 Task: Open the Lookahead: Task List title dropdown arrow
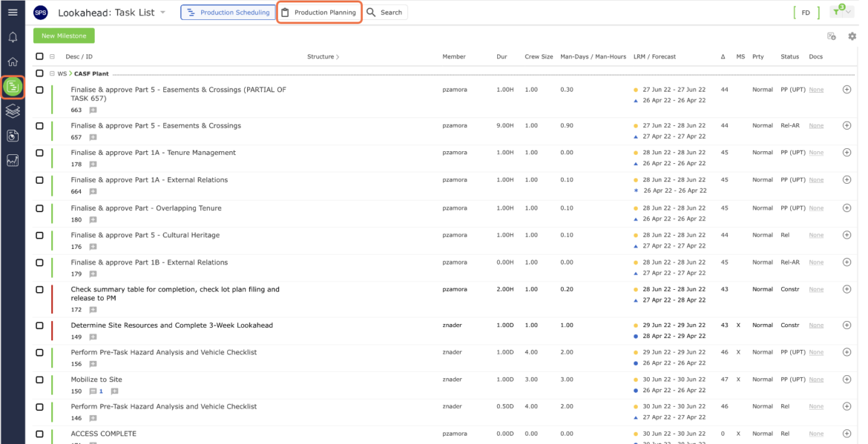pyautogui.click(x=162, y=12)
